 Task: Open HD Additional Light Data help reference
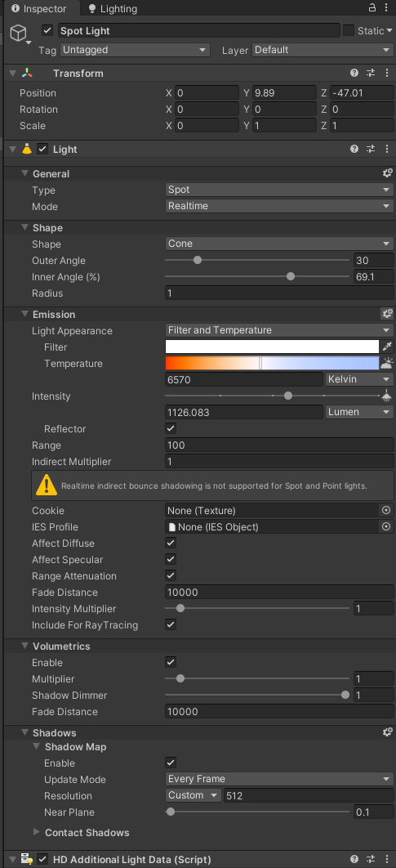(354, 859)
